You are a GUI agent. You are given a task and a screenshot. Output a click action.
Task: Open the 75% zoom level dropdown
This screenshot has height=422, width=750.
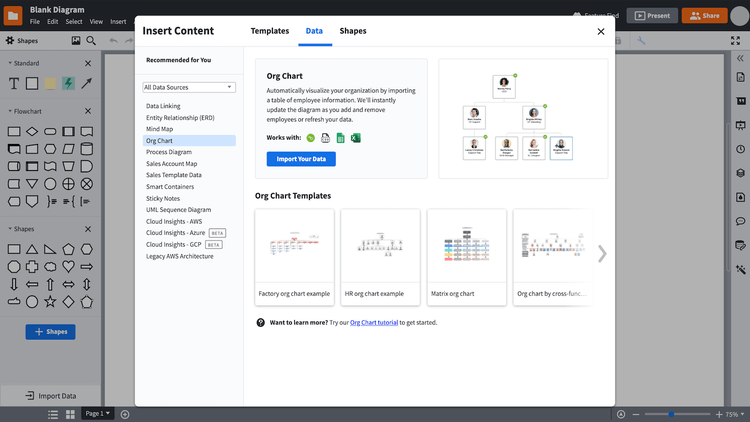(735, 414)
